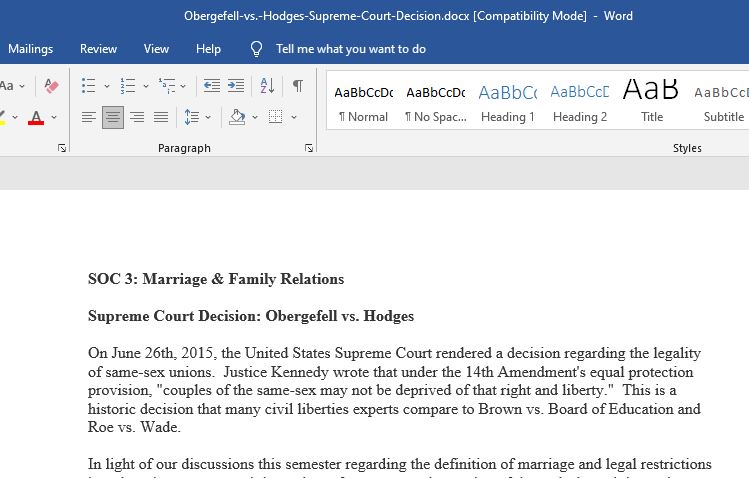Click the Tell me what you want to do box
Viewport: 749px width, 478px height.
(x=351, y=49)
